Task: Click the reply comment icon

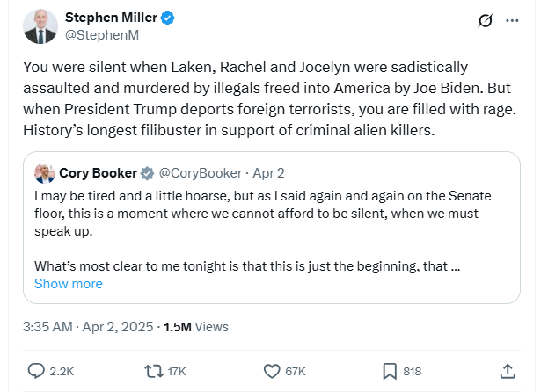Action: 36,371
